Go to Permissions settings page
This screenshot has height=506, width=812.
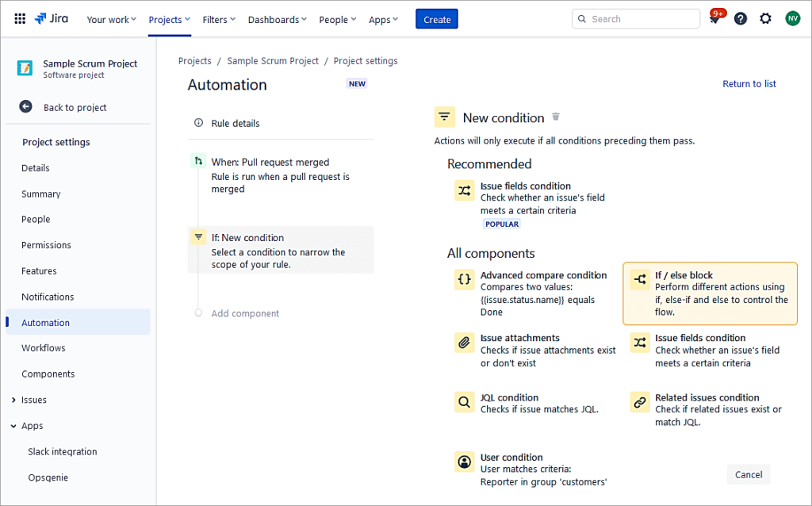pyautogui.click(x=46, y=245)
